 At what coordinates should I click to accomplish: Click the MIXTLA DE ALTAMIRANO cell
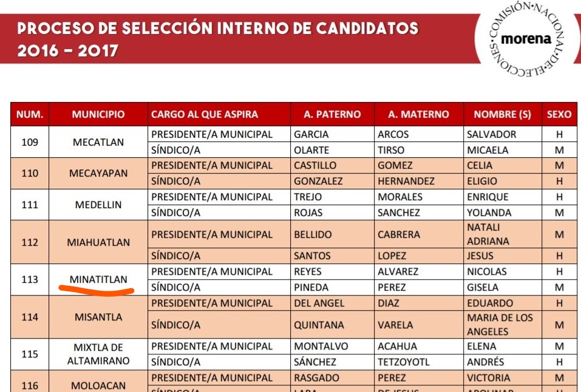98,354
